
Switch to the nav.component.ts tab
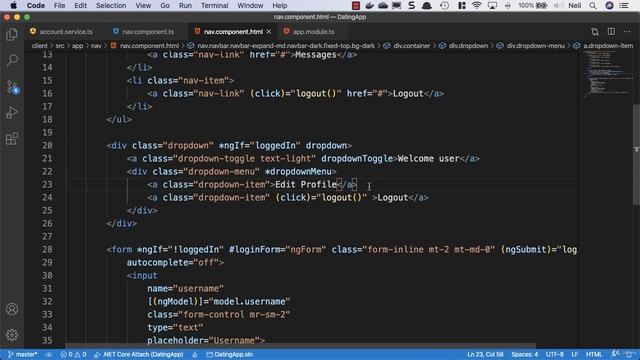coord(144,31)
